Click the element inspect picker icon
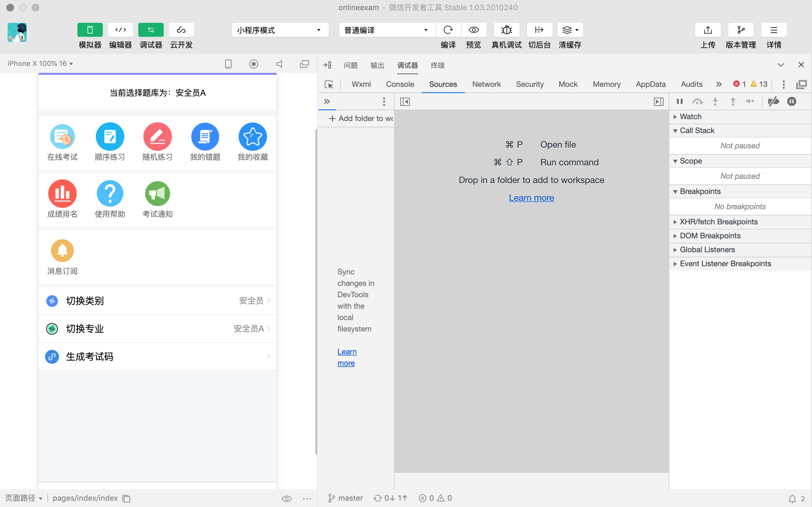The width and height of the screenshot is (812, 507). coord(329,84)
